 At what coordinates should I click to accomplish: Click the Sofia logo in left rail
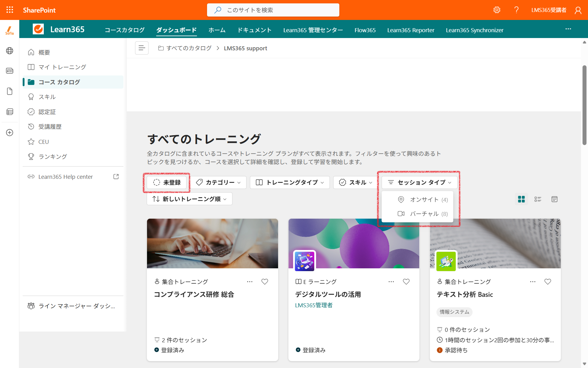tap(9, 30)
